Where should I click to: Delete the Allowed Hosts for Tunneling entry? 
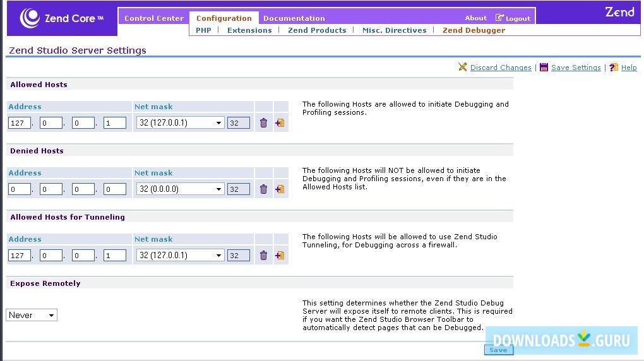pyautogui.click(x=264, y=256)
